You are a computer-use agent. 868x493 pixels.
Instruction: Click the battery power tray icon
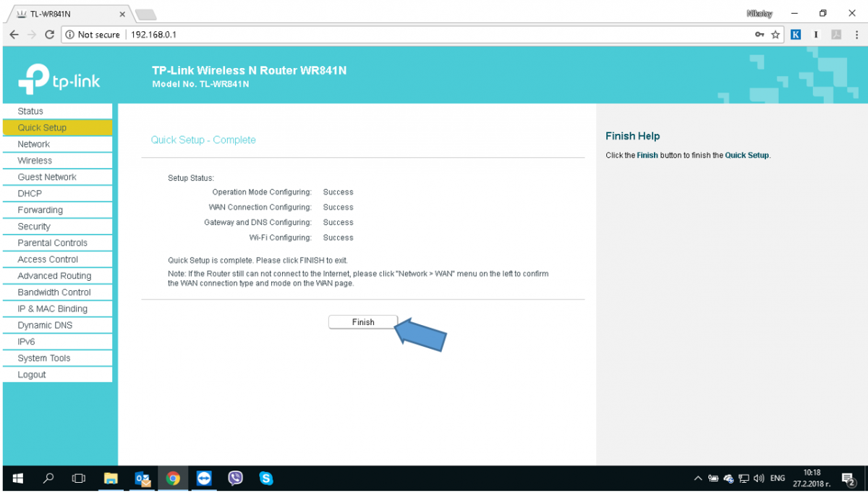tap(713, 479)
